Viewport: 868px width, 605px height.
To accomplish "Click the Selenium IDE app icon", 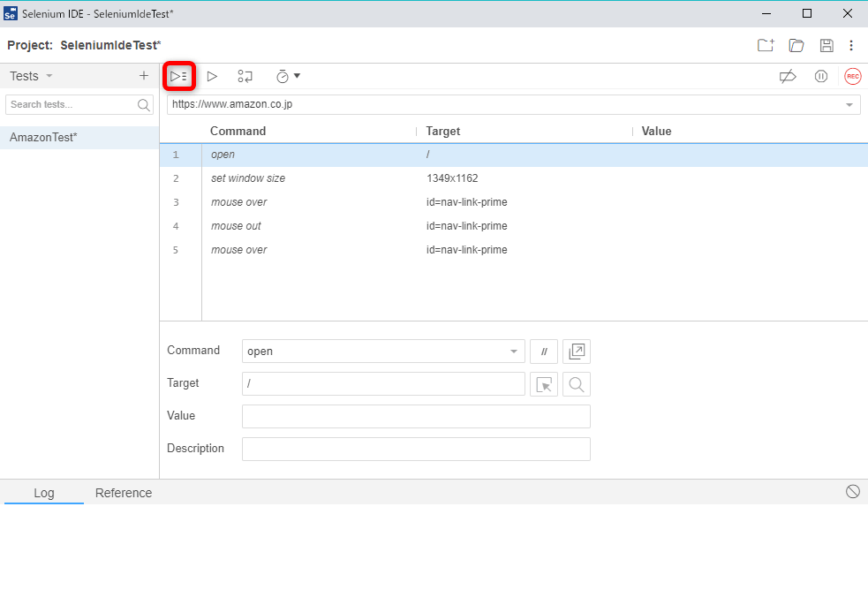I will click(x=10, y=14).
